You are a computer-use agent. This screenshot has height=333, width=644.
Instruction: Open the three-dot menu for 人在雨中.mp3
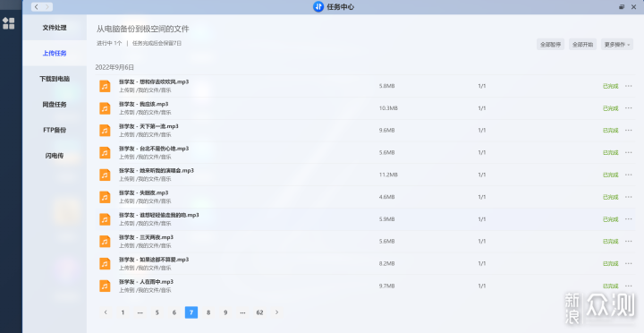pyautogui.click(x=629, y=286)
